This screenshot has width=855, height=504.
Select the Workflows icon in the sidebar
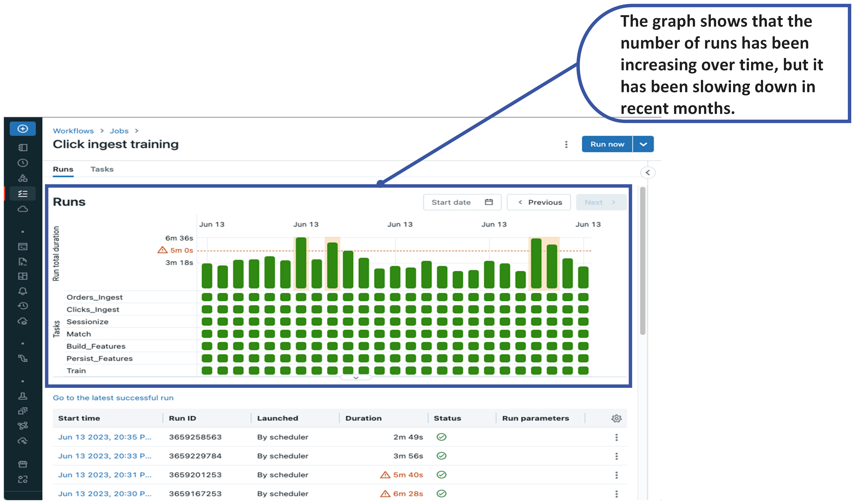pos(23,193)
